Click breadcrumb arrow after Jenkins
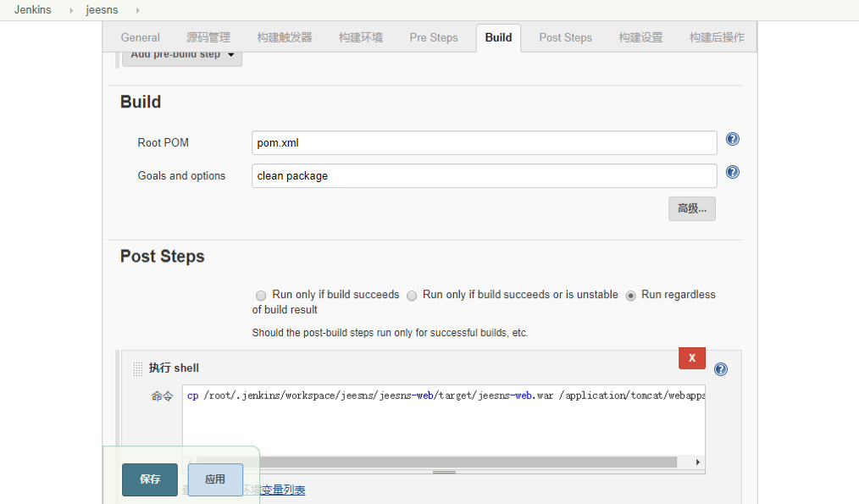The image size is (859, 504). click(x=70, y=10)
